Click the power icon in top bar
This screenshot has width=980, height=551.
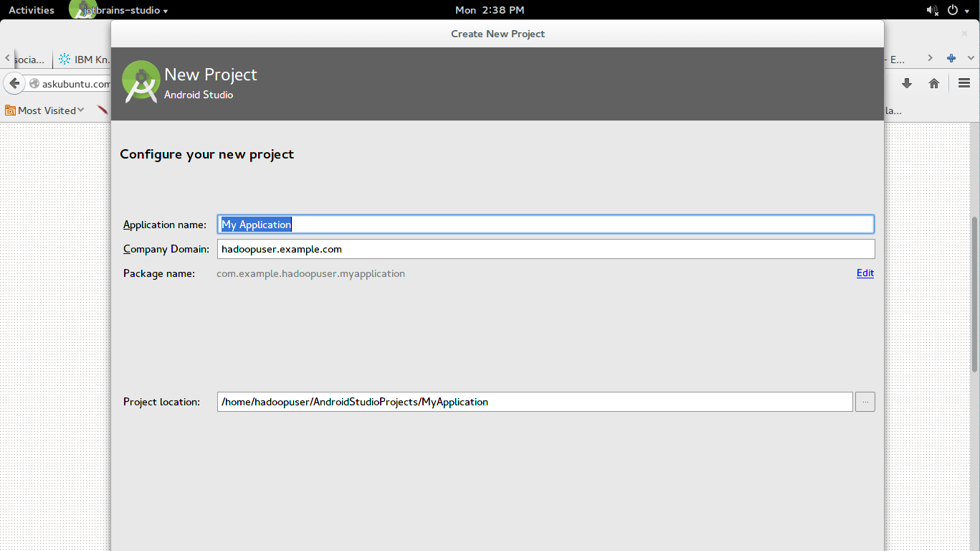[953, 10]
